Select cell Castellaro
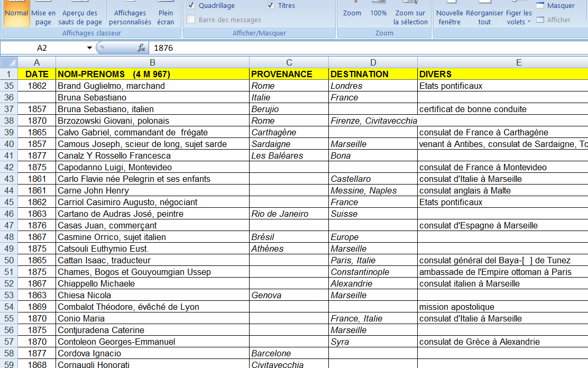Image resolution: width=588 pixels, height=368 pixels. tap(373, 179)
